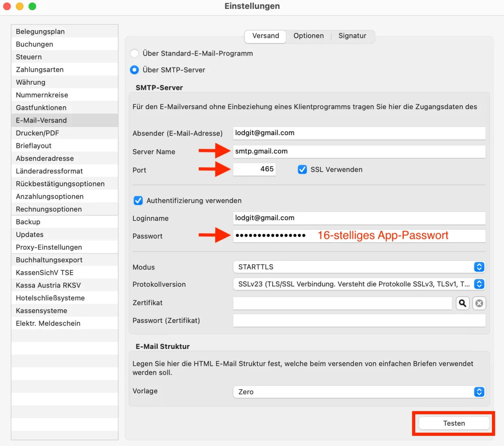Select Nummernkreise in the sidebar
The width and height of the screenshot is (504, 446).
(x=65, y=95)
